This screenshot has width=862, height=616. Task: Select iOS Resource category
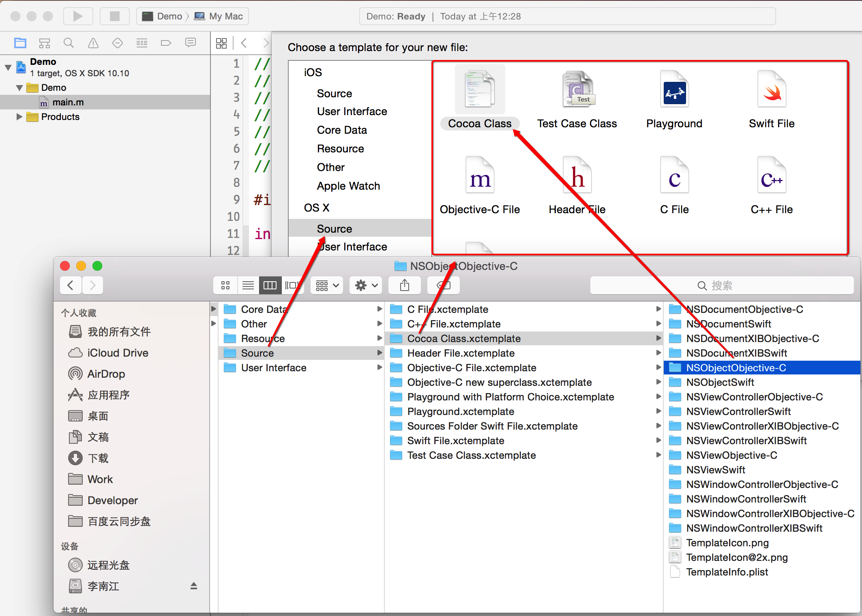(x=341, y=149)
